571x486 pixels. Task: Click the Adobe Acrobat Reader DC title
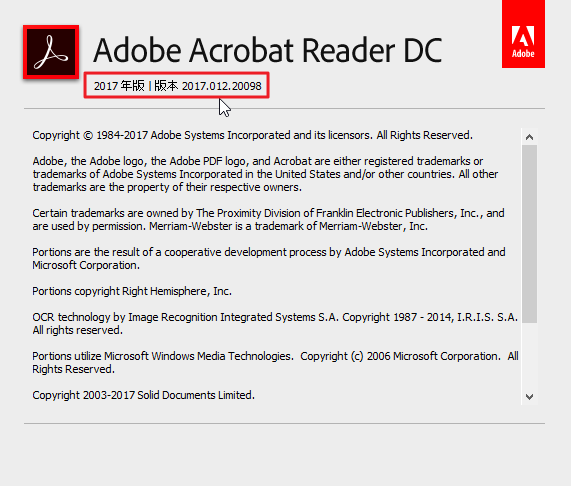(x=268, y=50)
